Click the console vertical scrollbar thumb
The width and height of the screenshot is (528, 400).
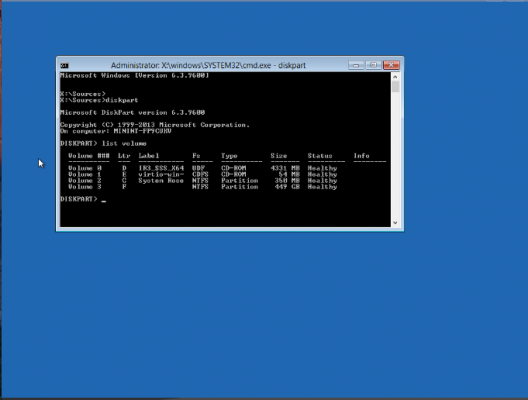pos(395,87)
